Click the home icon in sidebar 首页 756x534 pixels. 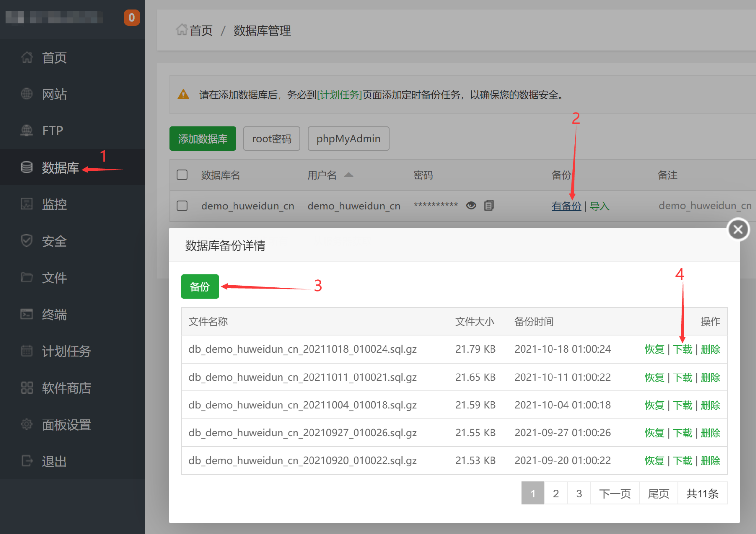click(x=27, y=57)
